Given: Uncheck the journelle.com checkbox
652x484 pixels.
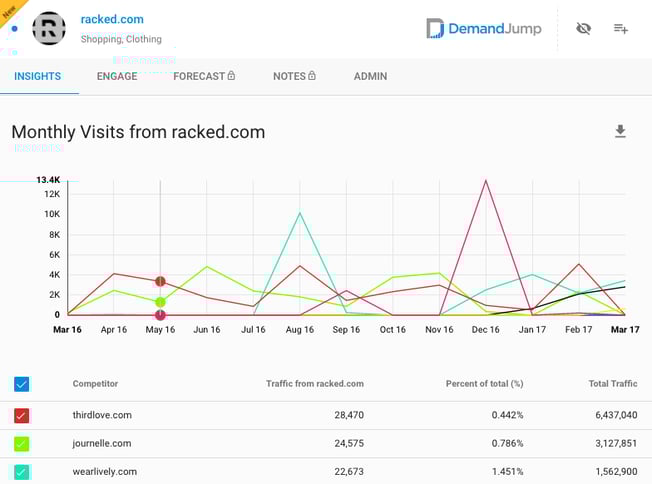Looking at the screenshot, I should (22, 444).
